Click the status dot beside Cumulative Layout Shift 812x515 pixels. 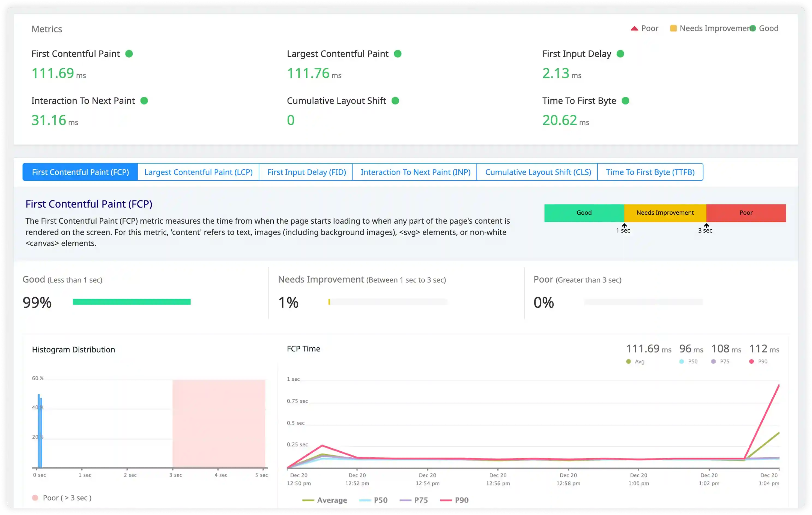(395, 100)
